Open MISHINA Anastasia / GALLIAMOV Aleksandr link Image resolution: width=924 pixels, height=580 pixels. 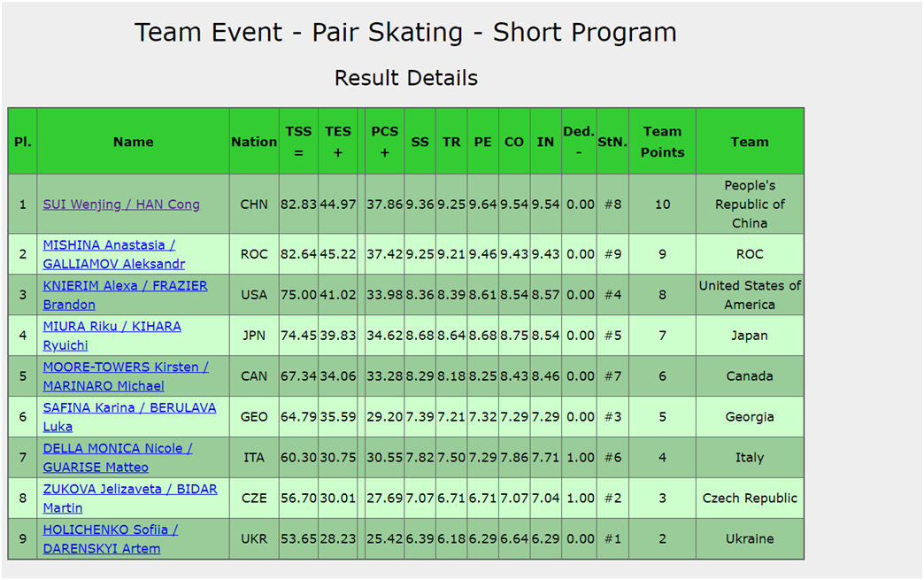pos(114,254)
